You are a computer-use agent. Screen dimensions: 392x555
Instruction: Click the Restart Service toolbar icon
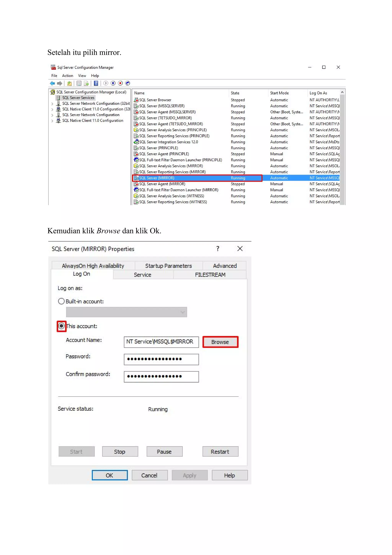tap(127, 83)
